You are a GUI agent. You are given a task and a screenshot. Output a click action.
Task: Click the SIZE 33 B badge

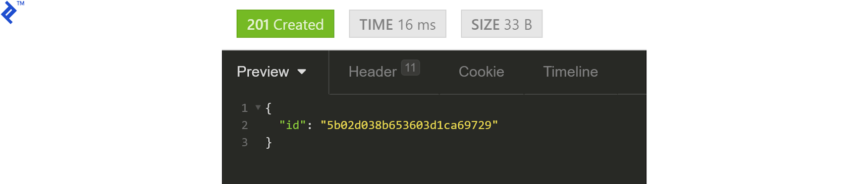click(x=502, y=24)
